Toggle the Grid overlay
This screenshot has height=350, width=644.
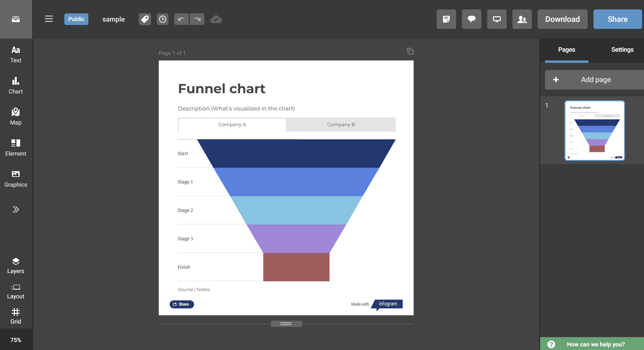click(16, 316)
